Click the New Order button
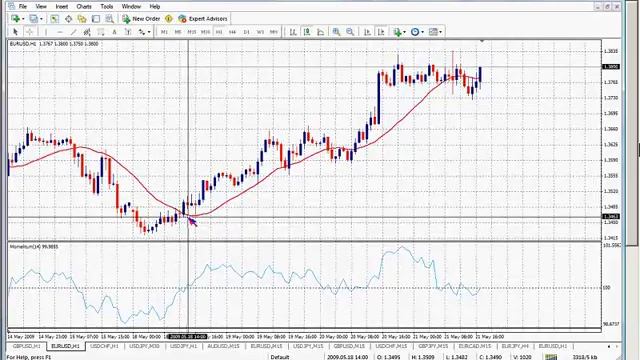The image size is (640, 360). (141, 19)
